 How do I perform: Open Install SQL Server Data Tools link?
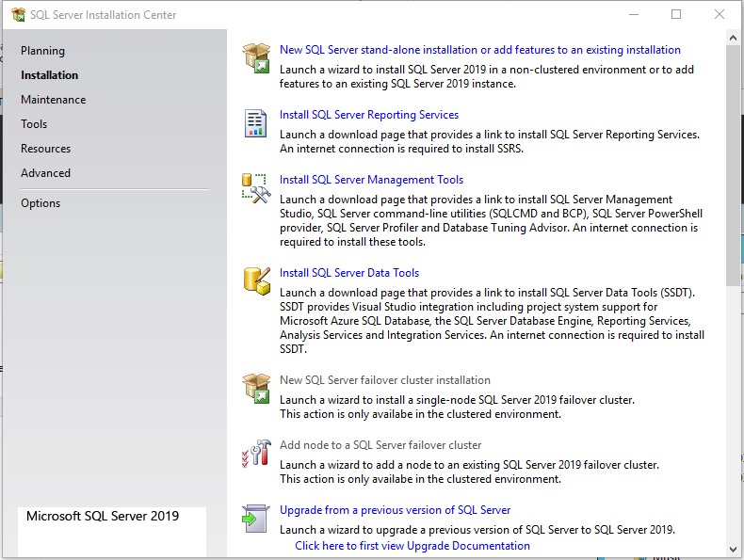coord(349,273)
